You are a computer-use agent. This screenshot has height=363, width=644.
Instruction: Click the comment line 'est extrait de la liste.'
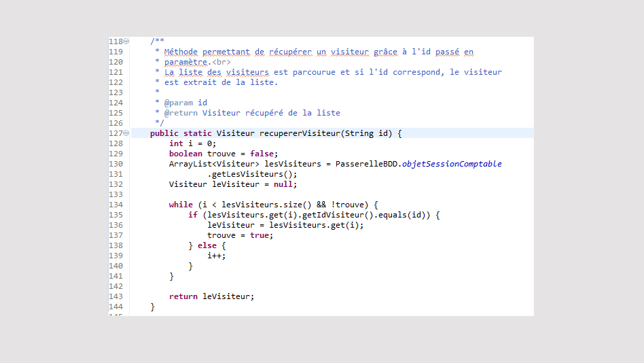pos(221,82)
